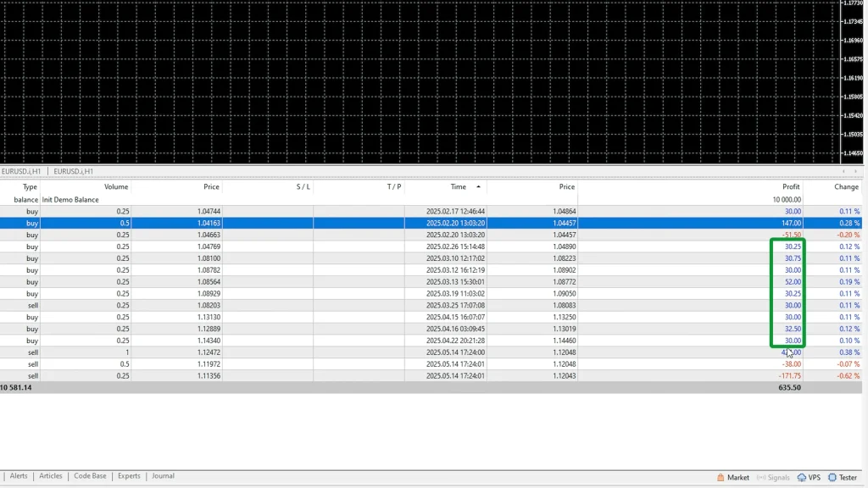Select the first EURUSD.i,H1 chart tab
Image resolution: width=868 pixels, height=488 pixels.
click(x=23, y=171)
